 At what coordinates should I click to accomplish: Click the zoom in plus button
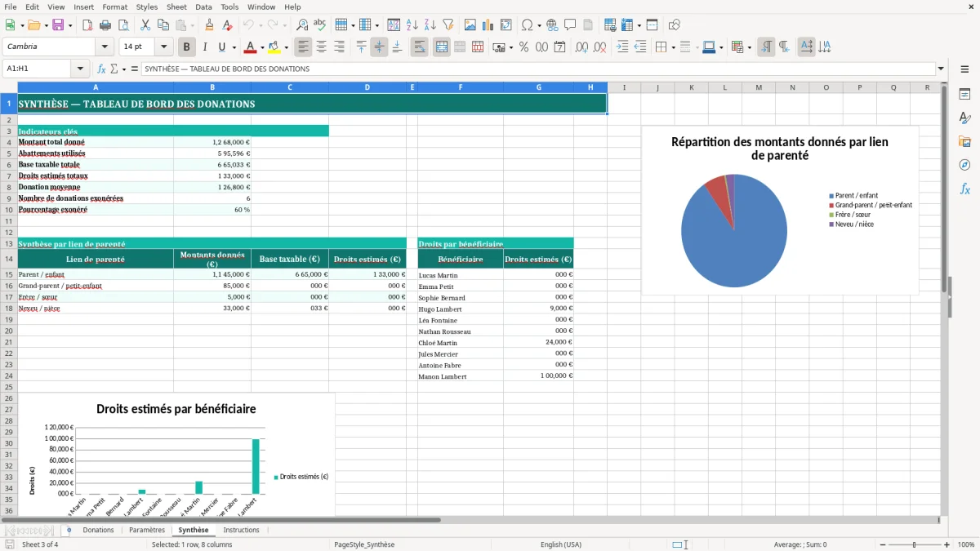coord(947,544)
